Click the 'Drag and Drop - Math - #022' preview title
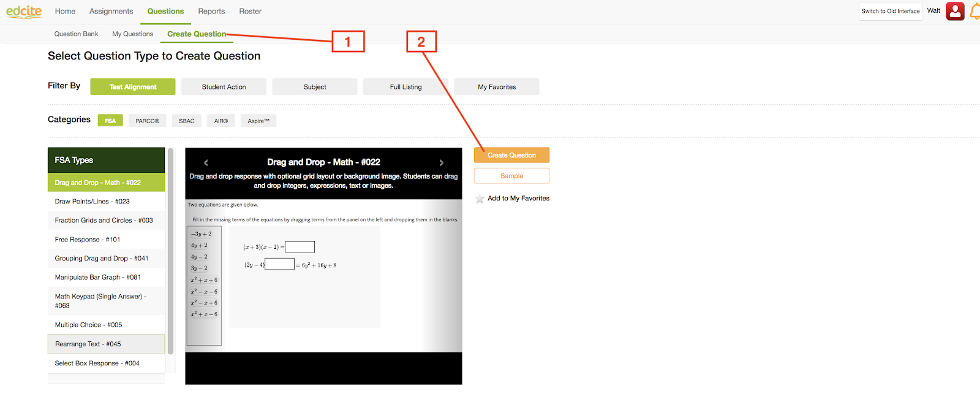Viewport: 980px width, 399px height. pyautogui.click(x=323, y=162)
